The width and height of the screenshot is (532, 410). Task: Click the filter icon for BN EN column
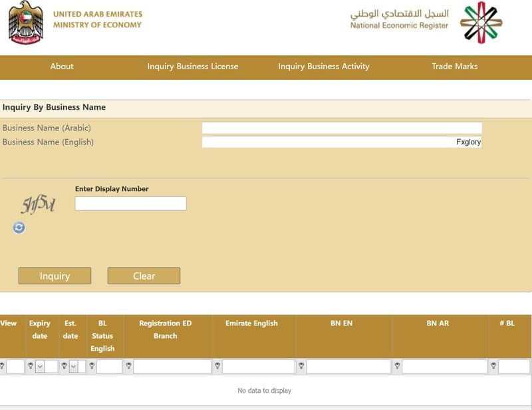301,366
